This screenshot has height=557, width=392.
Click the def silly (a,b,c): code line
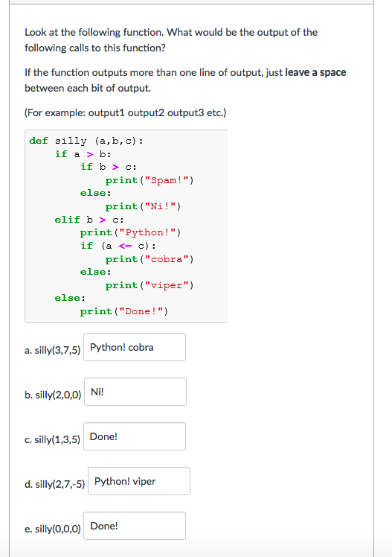86,141
